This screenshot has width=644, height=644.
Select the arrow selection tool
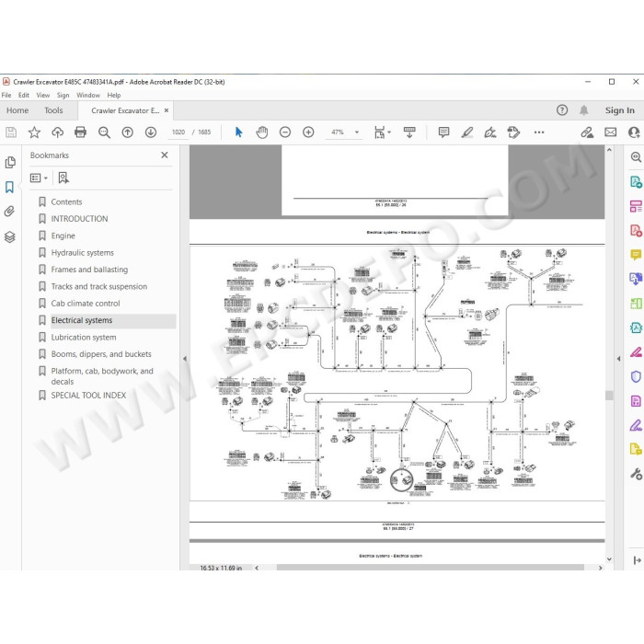coord(238,132)
